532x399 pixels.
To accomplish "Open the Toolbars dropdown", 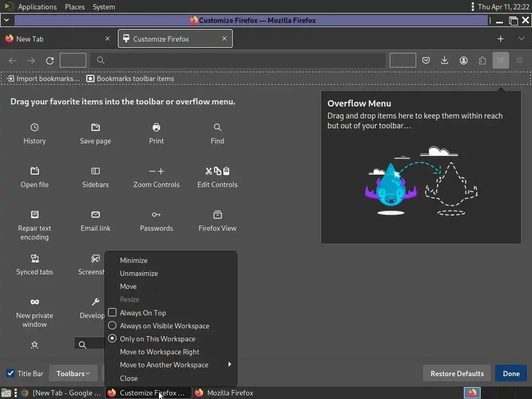I will click(73, 373).
